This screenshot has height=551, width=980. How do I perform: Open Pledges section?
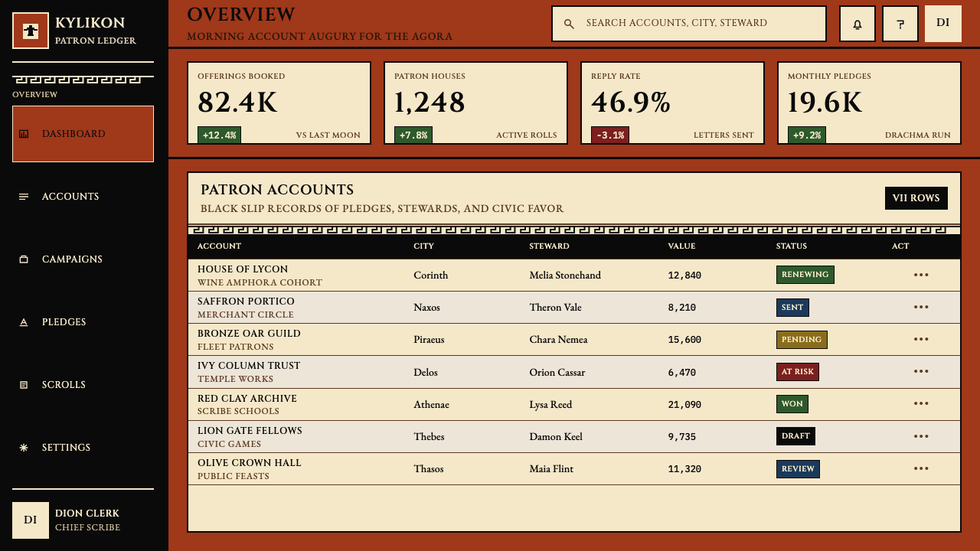(83, 322)
